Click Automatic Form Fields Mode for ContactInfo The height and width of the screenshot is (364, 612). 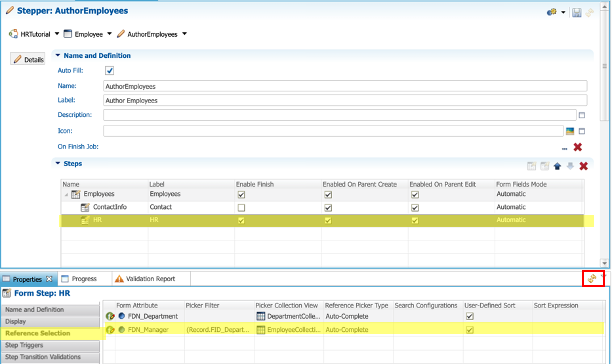511,207
